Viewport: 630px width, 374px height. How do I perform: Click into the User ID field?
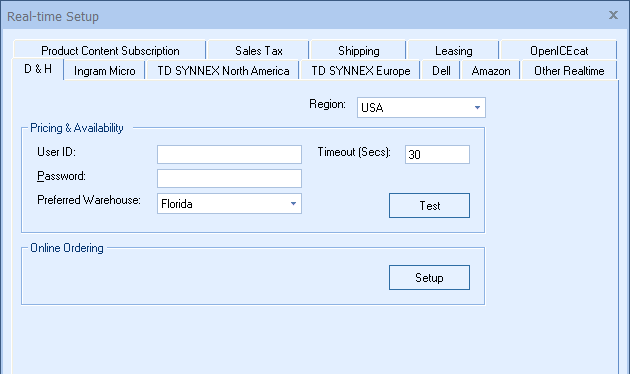coord(229,155)
